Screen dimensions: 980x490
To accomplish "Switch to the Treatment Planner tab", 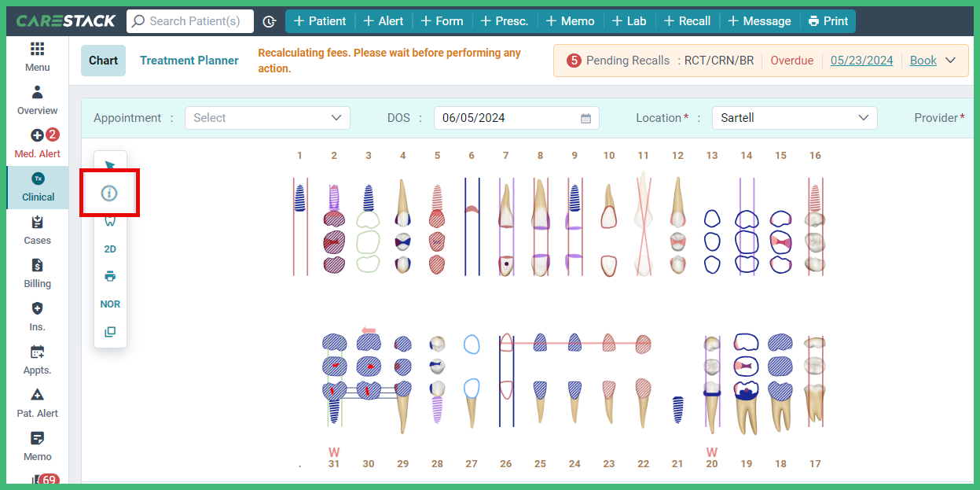I will pyautogui.click(x=189, y=60).
